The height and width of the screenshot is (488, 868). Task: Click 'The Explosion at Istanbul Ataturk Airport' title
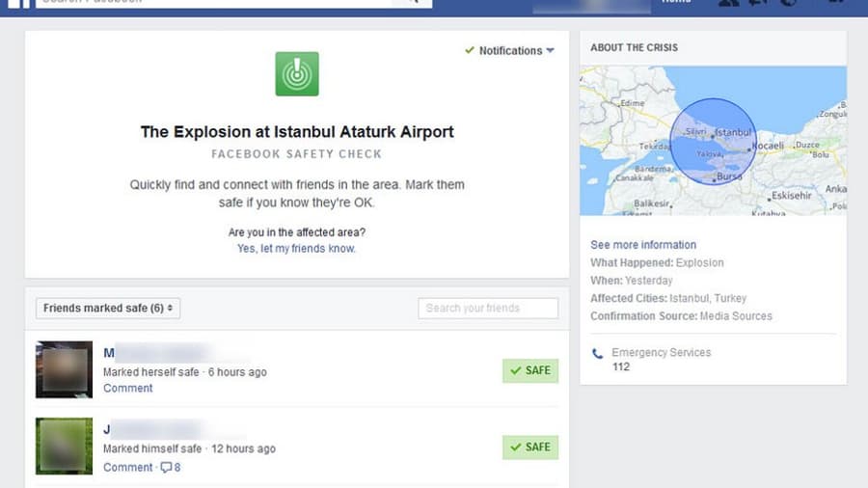pos(297,132)
